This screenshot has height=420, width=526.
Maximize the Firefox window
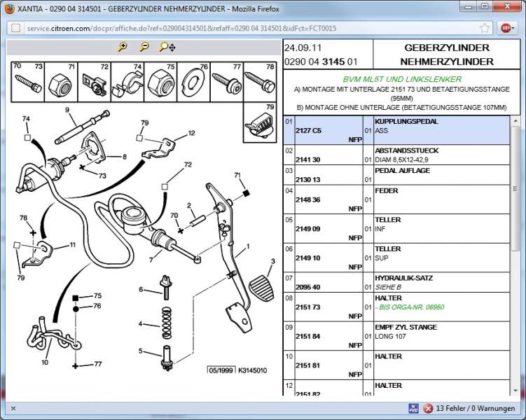click(x=485, y=6)
